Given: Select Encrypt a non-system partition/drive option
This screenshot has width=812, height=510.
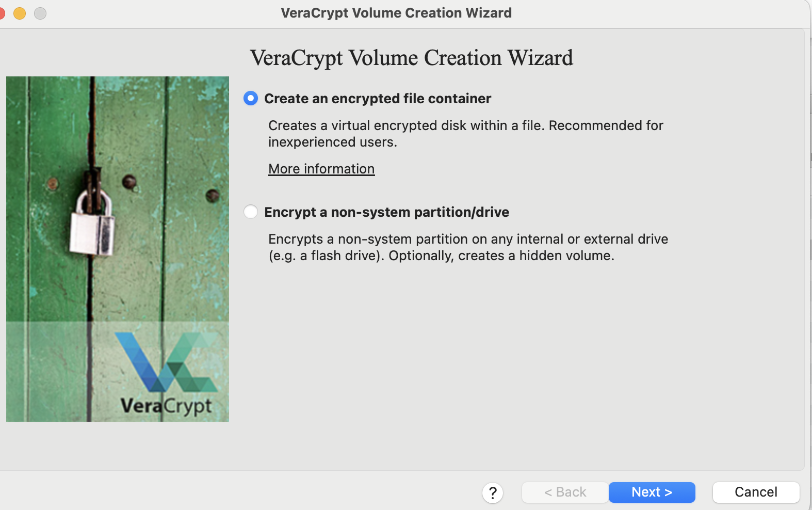Looking at the screenshot, I should click(x=251, y=212).
